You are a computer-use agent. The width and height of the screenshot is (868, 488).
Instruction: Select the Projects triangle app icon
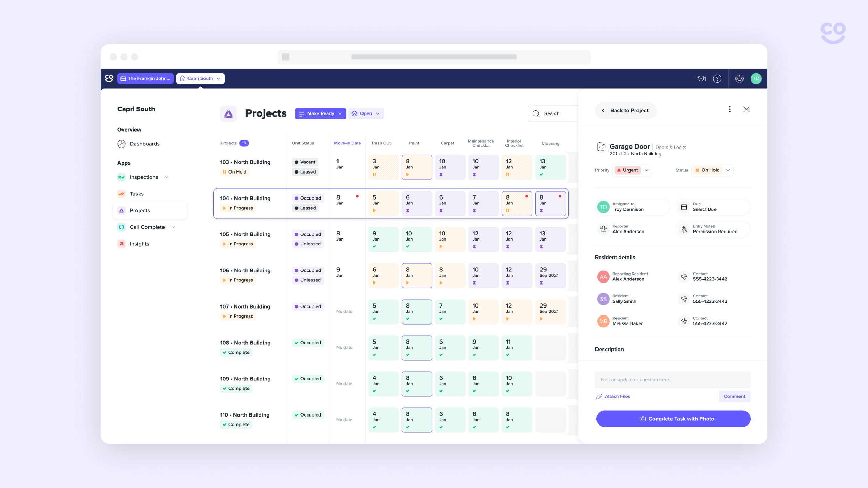point(122,210)
